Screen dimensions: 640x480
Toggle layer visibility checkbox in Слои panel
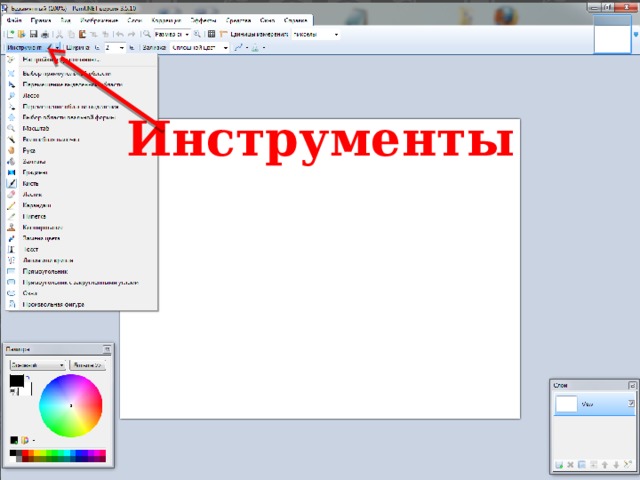coord(631,403)
